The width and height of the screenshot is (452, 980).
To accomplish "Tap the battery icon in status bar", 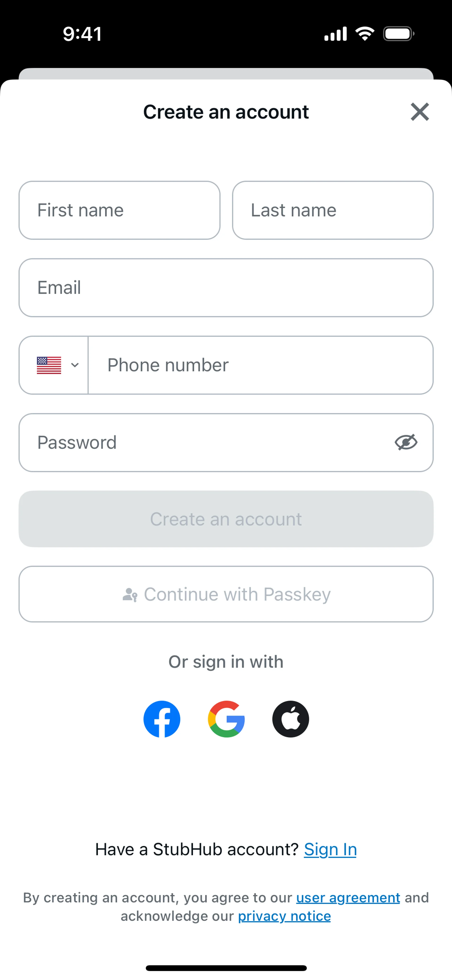I will coord(398,34).
